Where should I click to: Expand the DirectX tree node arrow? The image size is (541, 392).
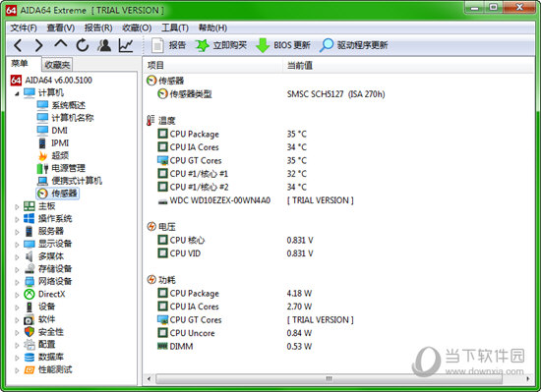pyautogui.click(x=17, y=295)
